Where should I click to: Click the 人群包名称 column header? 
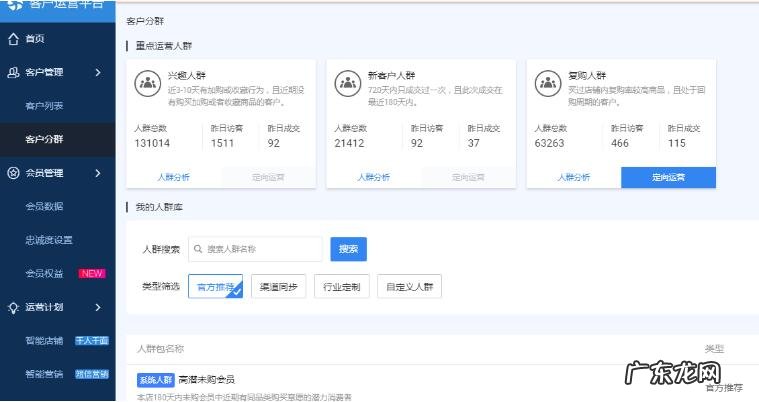coord(160,349)
